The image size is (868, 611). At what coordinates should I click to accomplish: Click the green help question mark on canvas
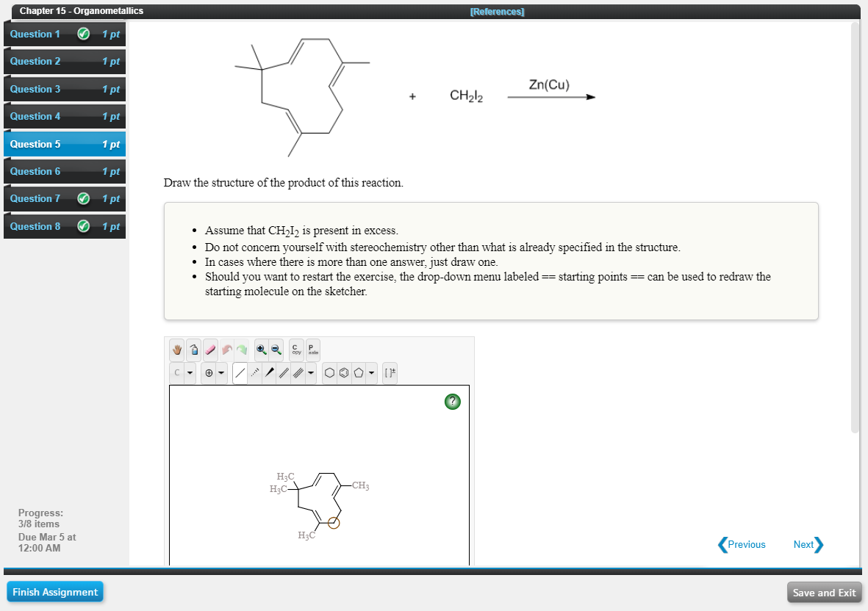point(452,402)
